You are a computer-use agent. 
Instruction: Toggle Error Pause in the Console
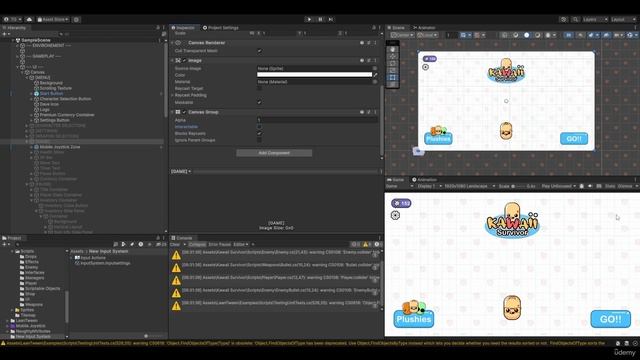(x=220, y=244)
